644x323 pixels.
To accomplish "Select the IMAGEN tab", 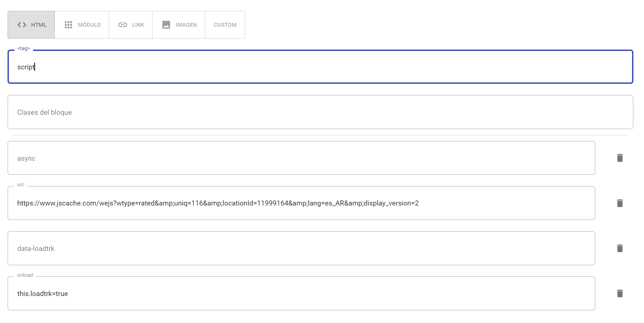I will click(x=186, y=25).
